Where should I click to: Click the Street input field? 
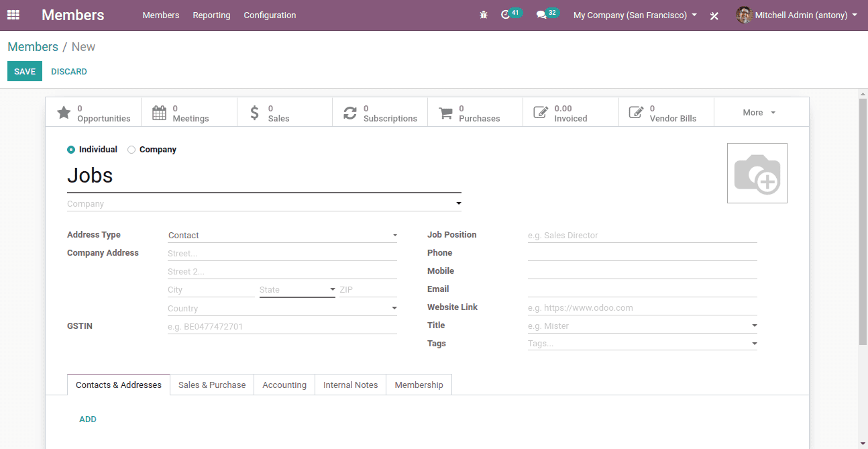click(282, 254)
